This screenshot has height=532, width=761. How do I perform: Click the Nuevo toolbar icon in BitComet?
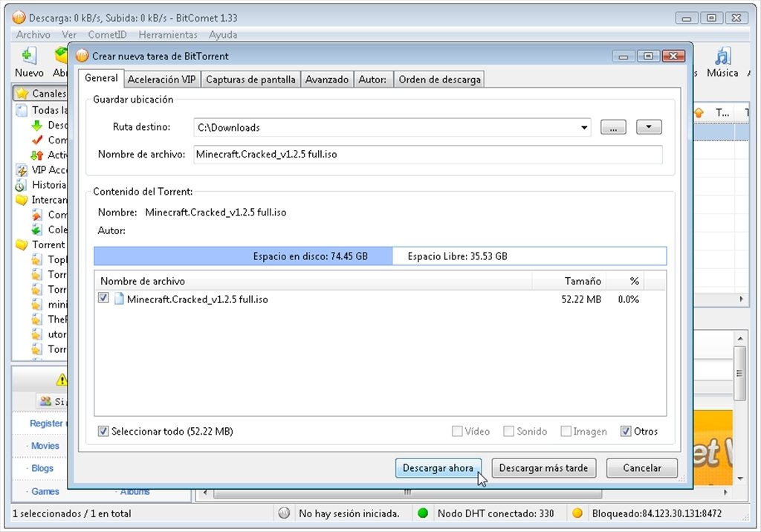click(27, 55)
